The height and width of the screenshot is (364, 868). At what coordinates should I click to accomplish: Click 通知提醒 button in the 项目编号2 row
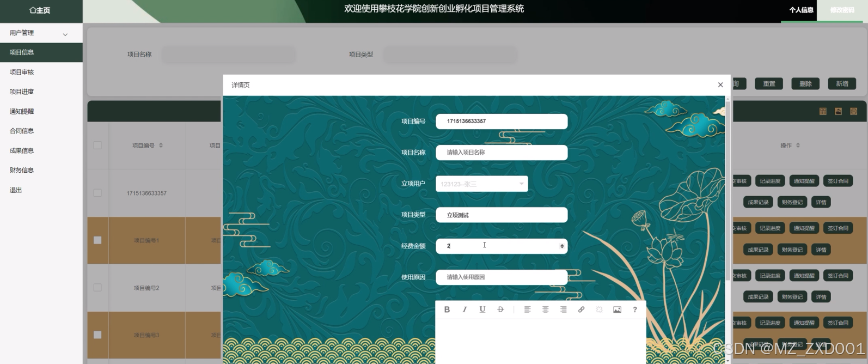[x=804, y=276]
